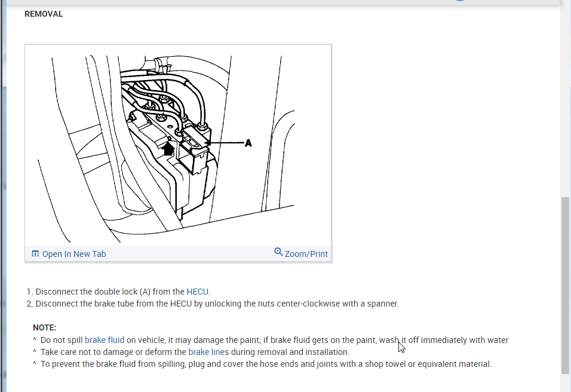Click the note about plugging hose ends
Viewport: 571px width, 392px height.
point(266,365)
